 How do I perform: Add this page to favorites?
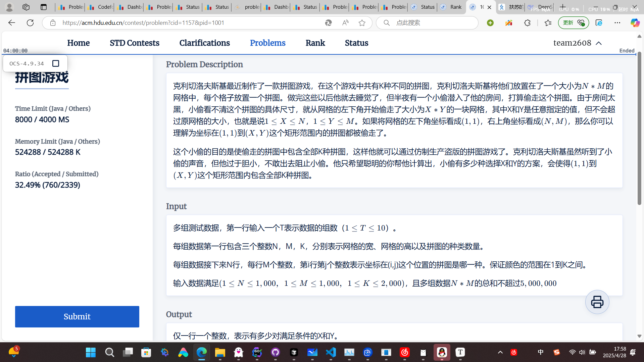pos(362,23)
